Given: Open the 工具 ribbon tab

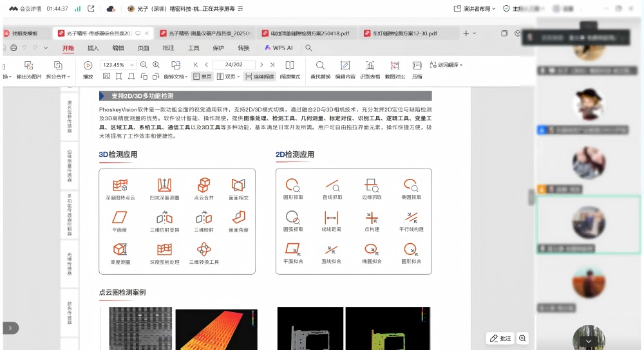Looking at the screenshot, I should tap(193, 48).
